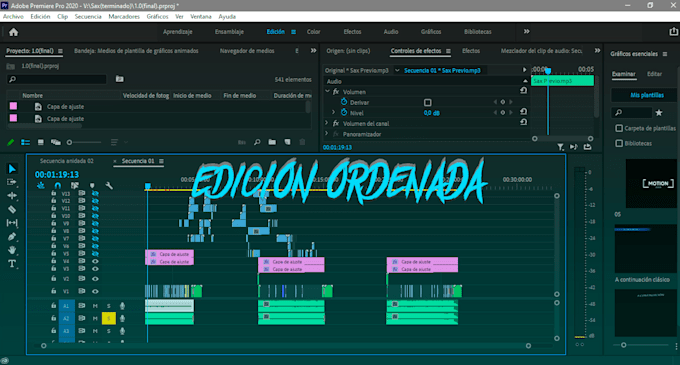
Task: Create a new bin in project panel
Action: [272, 142]
